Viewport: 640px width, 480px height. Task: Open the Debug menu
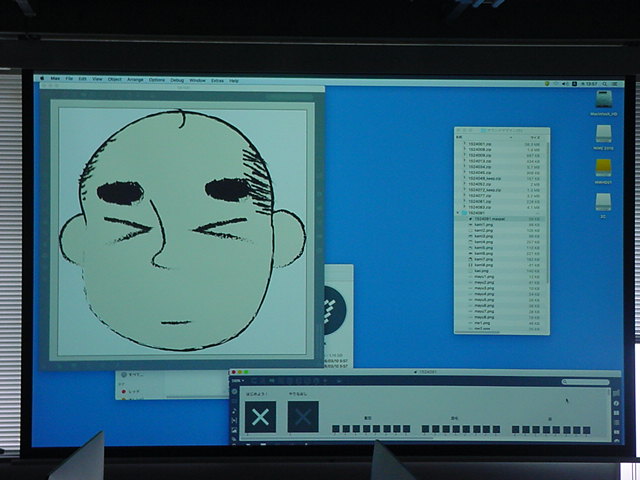[177, 80]
